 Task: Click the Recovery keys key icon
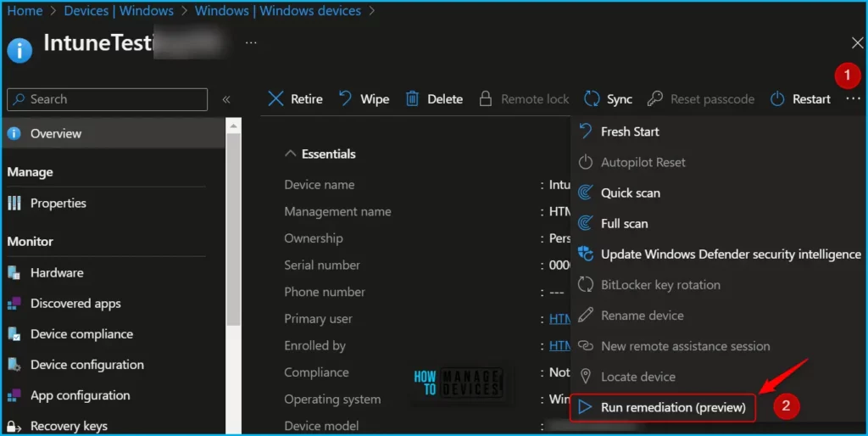pos(14,426)
